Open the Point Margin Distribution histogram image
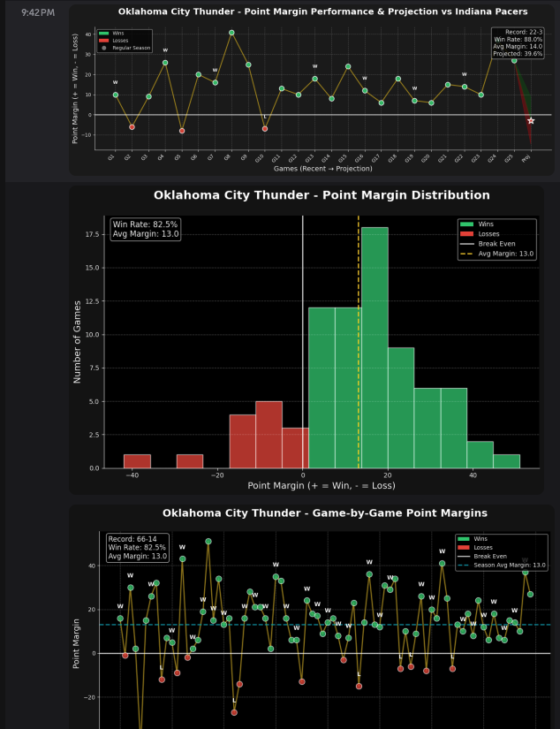The image size is (560, 729). (x=306, y=340)
